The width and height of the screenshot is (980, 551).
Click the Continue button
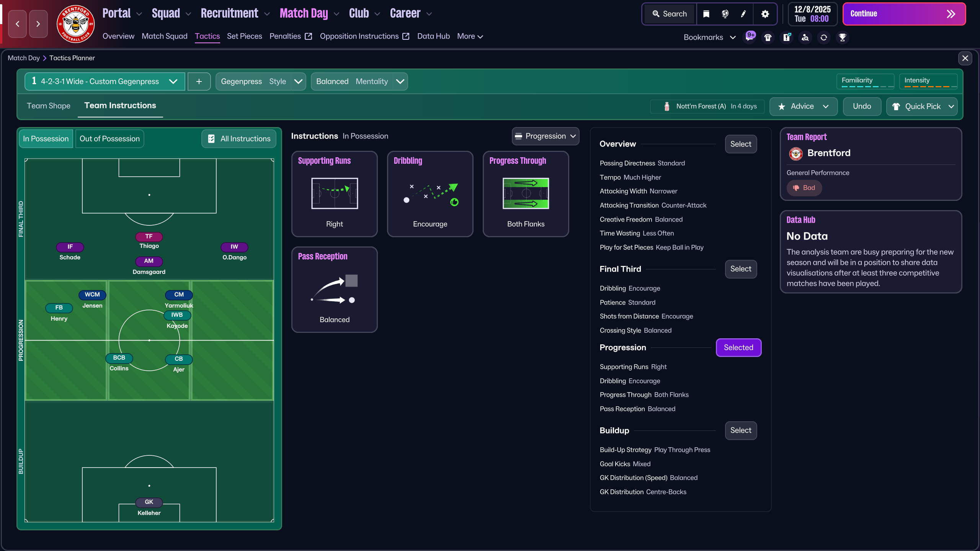pos(904,14)
